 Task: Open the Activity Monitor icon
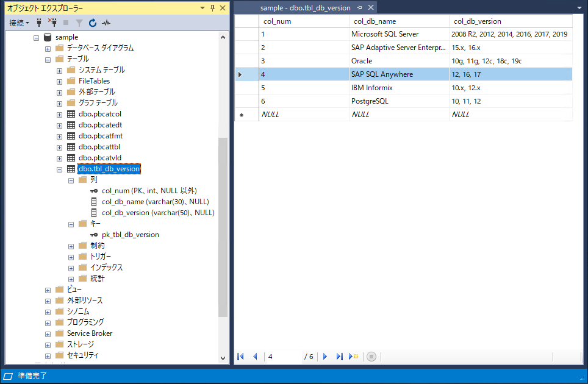[x=106, y=23]
